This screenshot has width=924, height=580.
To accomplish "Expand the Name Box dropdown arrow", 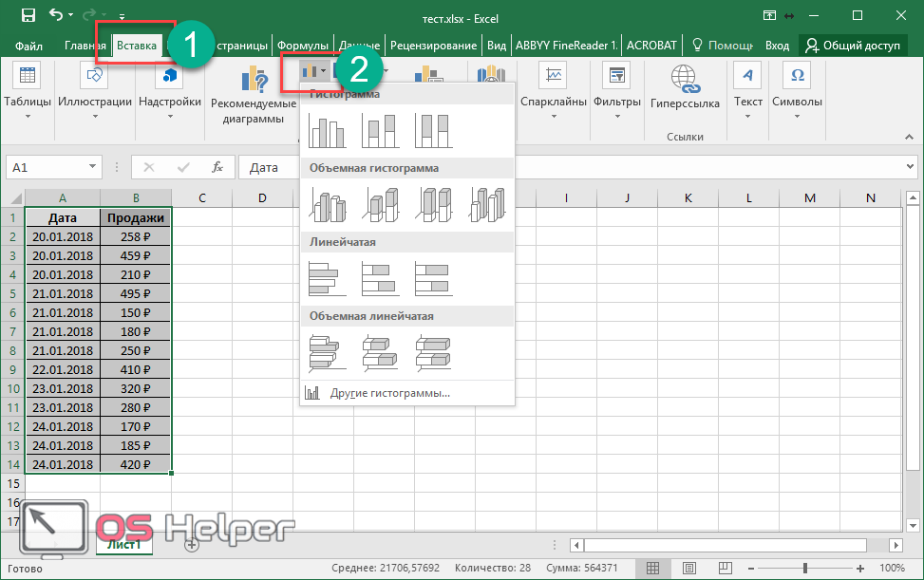I will tap(92, 167).
